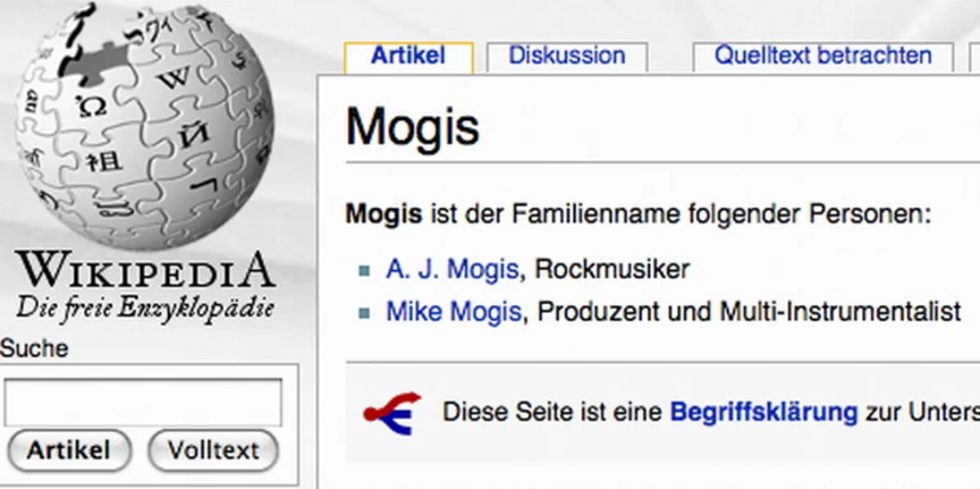Viewport: 980px width, 489px height.
Task: Click the Mogis page heading
Action: 412,127
